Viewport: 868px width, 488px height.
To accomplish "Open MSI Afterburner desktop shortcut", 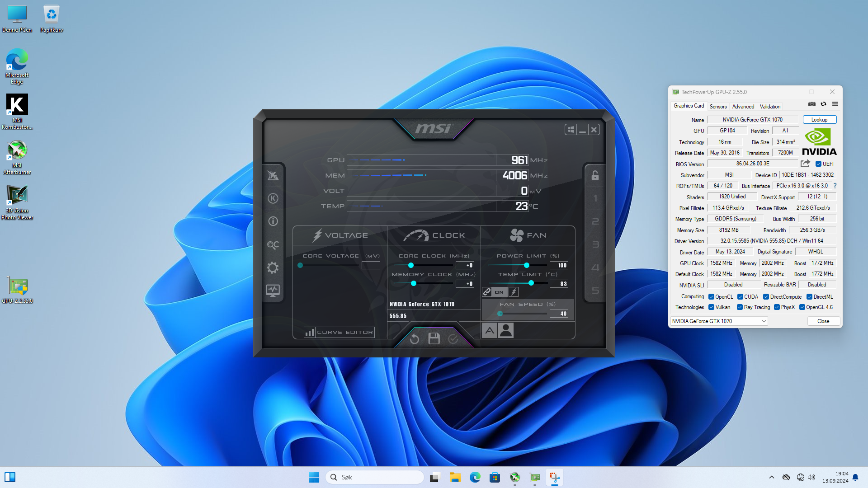I will pyautogui.click(x=17, y=157).
